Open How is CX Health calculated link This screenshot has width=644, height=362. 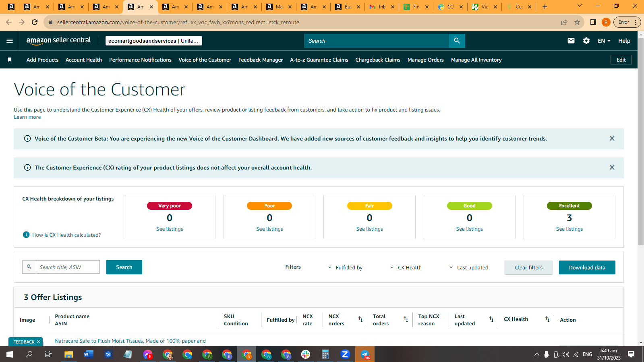[x=66, y=235]
